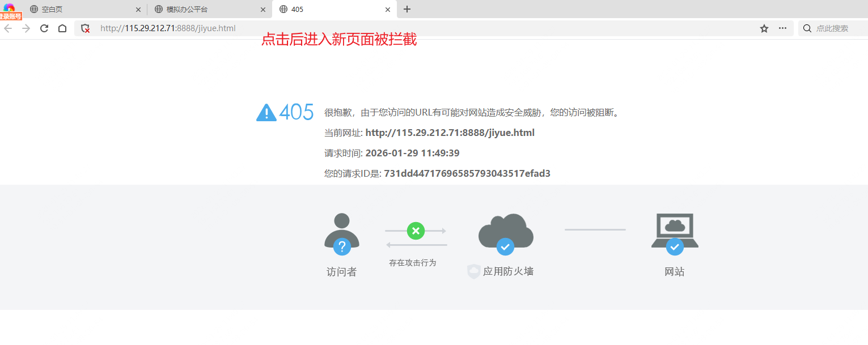
Task: Open a new tab with plus
Action: pos(407,9)
